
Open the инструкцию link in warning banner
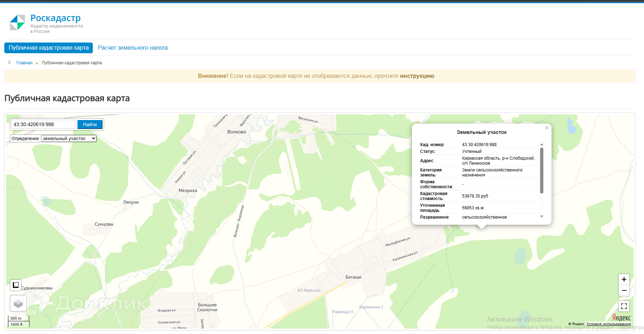[x=417, y=76]
